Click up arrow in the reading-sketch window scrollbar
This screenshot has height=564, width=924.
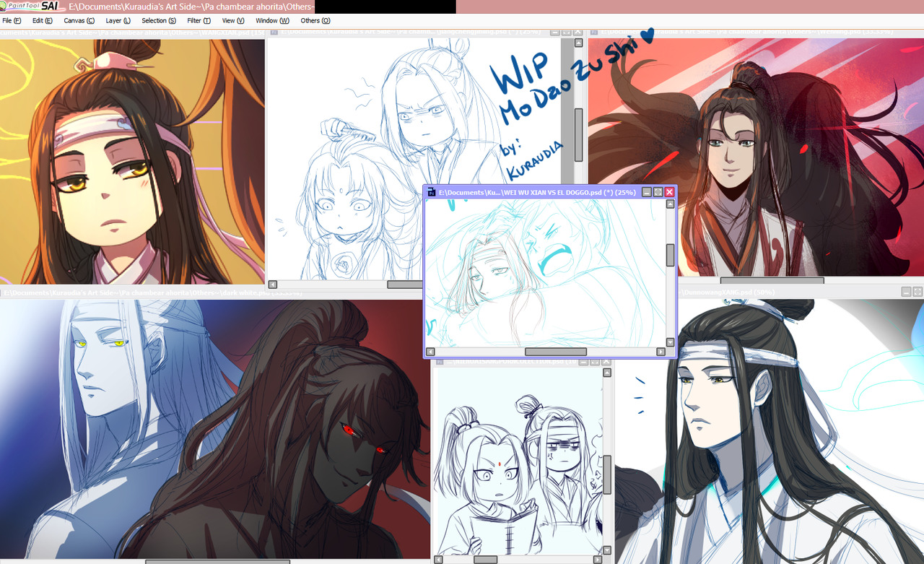(607, 373)
